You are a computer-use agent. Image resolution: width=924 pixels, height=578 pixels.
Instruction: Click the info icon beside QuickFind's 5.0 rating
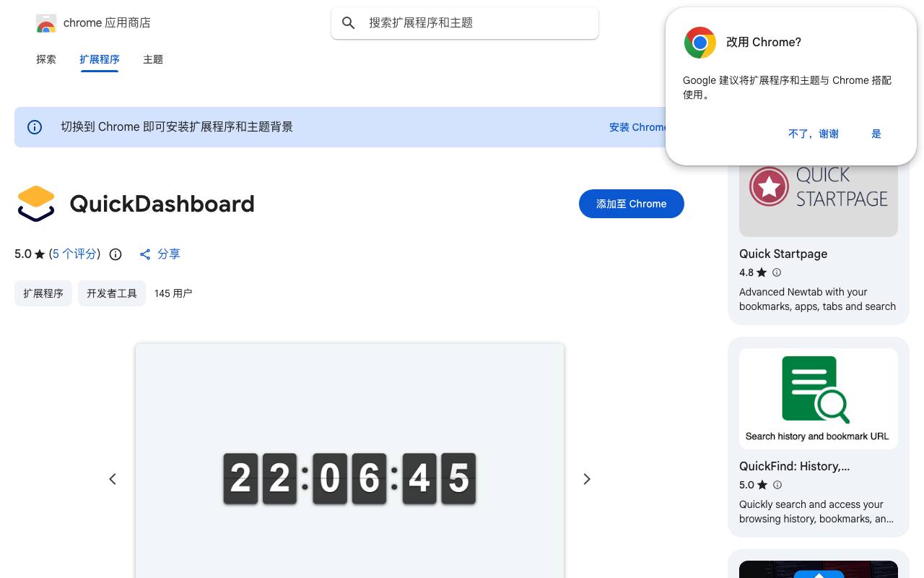coord(777,485)
